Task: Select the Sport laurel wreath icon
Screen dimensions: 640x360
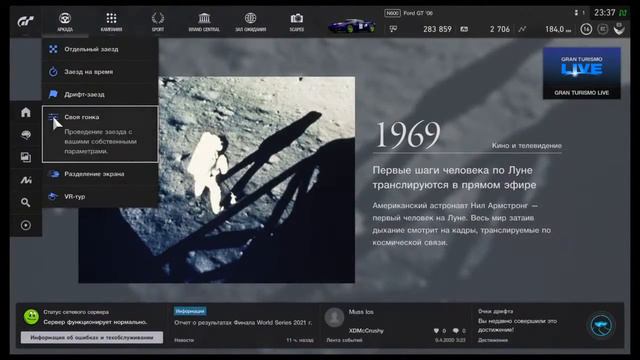Action: coord(158,22)
